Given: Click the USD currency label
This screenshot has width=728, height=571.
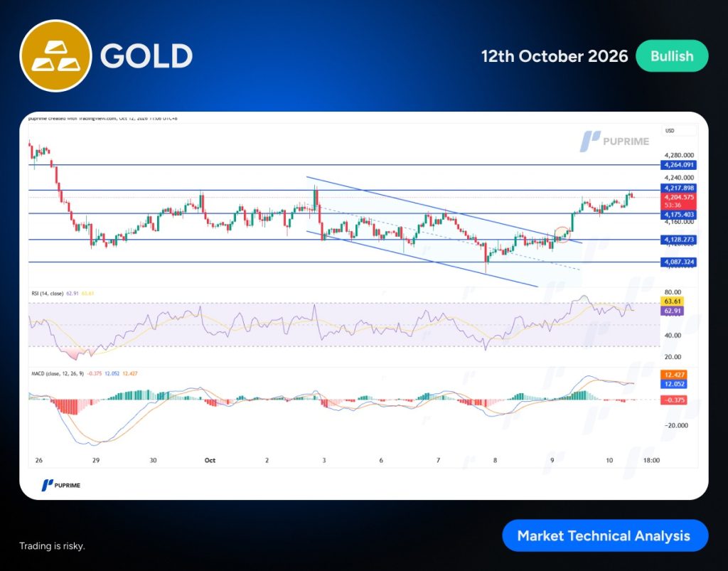Looking at the screenshot, I should point(670,131).
